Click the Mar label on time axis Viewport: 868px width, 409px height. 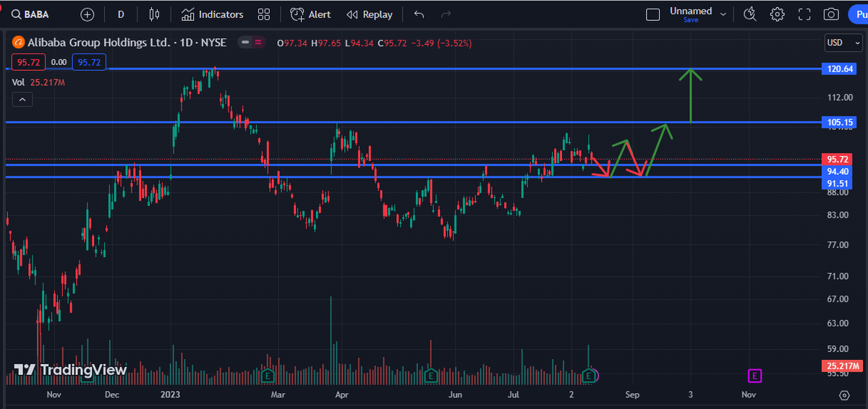click(278, 395)
